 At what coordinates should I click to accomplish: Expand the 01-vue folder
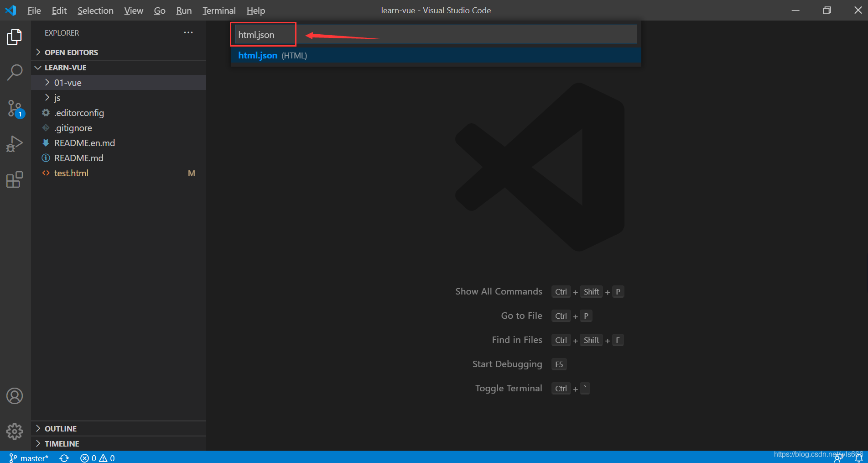click(119, 82)
